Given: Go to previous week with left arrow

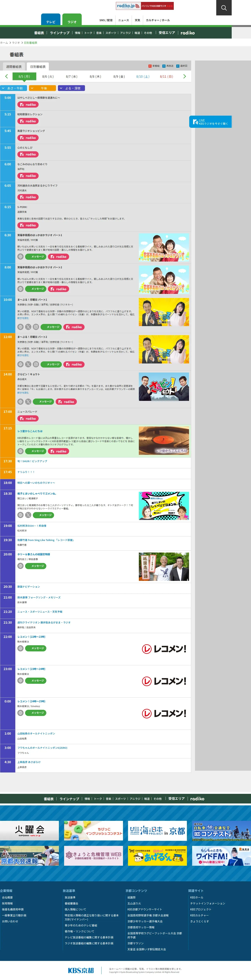Looking at the screenshot, I should [7, 77].
